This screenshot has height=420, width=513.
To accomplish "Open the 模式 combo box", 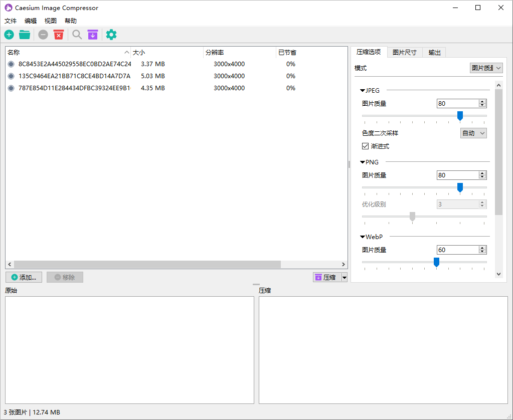I will pyautogui.click(x=485, y=68).
